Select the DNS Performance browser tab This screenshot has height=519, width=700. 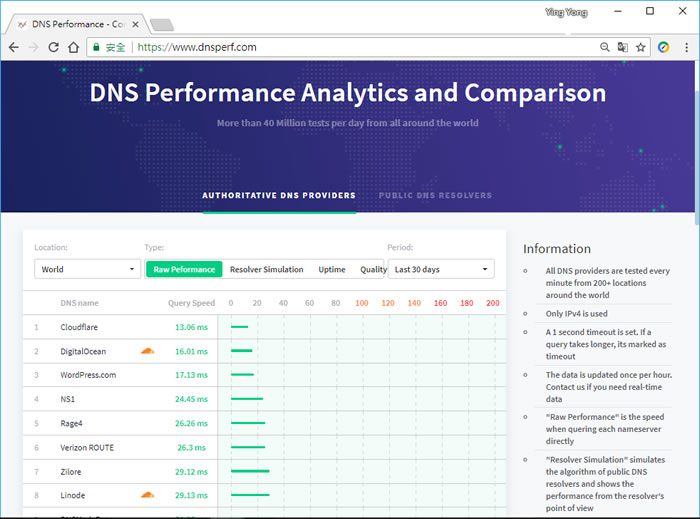[x=77, y=24]
